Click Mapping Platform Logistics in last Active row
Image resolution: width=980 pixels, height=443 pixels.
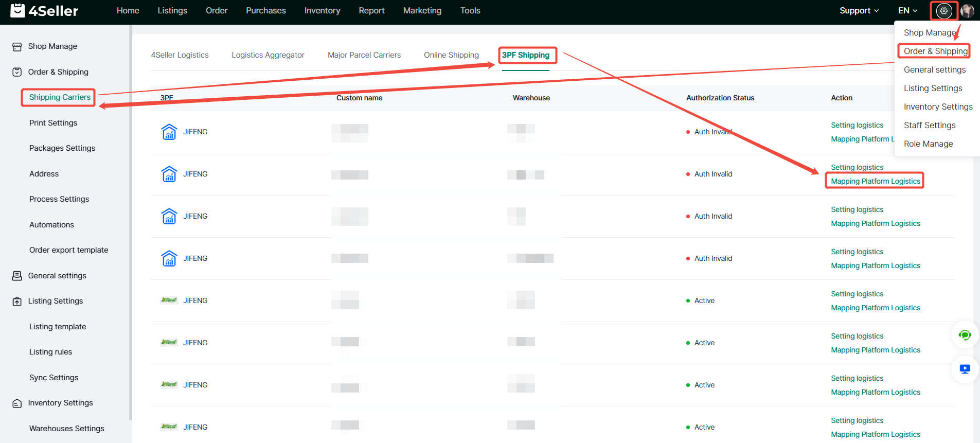(x=876, y=434)
